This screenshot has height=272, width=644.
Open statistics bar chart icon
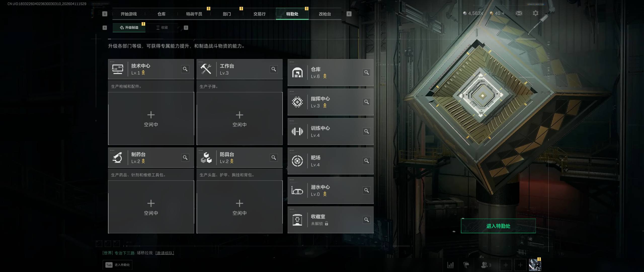coord(451,265)
